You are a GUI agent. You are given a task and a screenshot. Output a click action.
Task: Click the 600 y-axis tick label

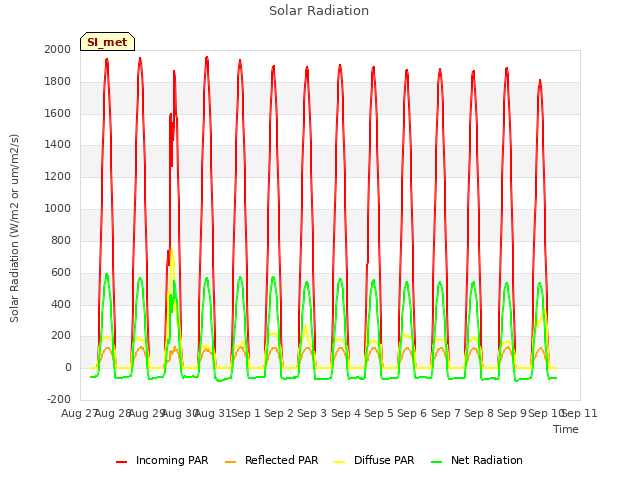coord(61,272)
